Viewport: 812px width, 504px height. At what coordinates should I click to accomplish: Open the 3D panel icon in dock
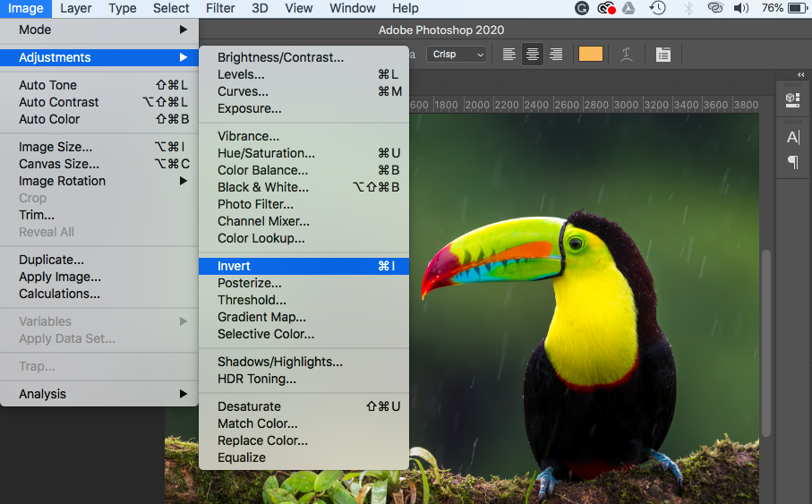(792, 99)
